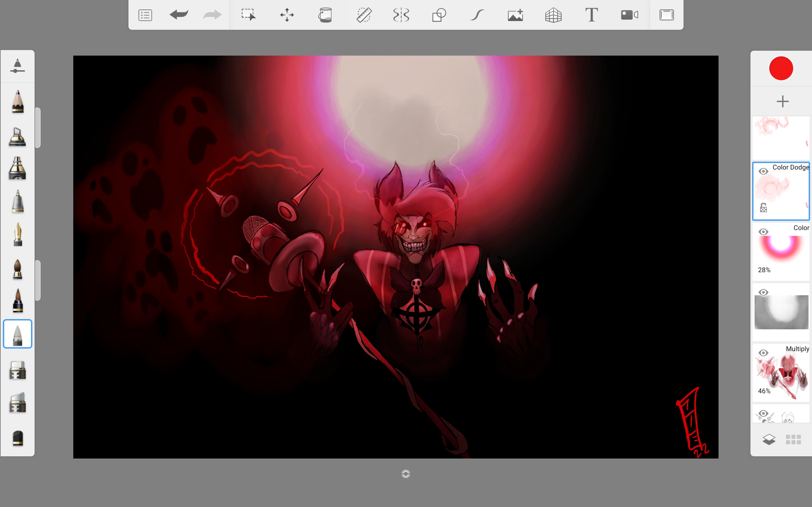812x507 pixels.
Task: Hide the Multiply layer at 46%
Action: click(x=763, y=353)
